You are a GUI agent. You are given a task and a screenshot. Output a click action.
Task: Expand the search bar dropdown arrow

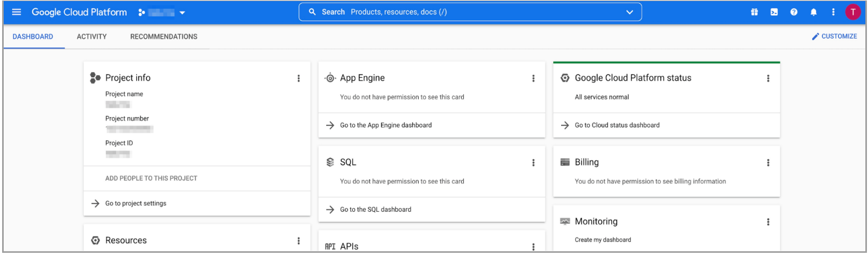pyautogui.click(x=629, y=12)
